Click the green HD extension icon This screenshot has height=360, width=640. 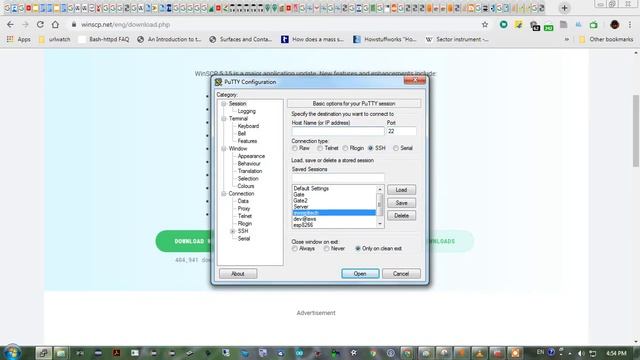coord(549,27)
